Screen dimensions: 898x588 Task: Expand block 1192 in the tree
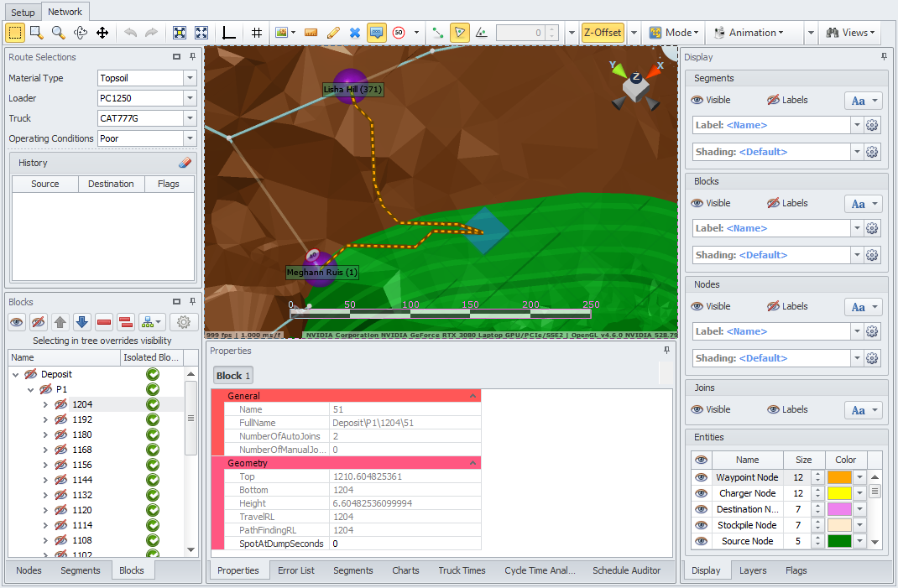pyautogui.click(x=45, y=419)
